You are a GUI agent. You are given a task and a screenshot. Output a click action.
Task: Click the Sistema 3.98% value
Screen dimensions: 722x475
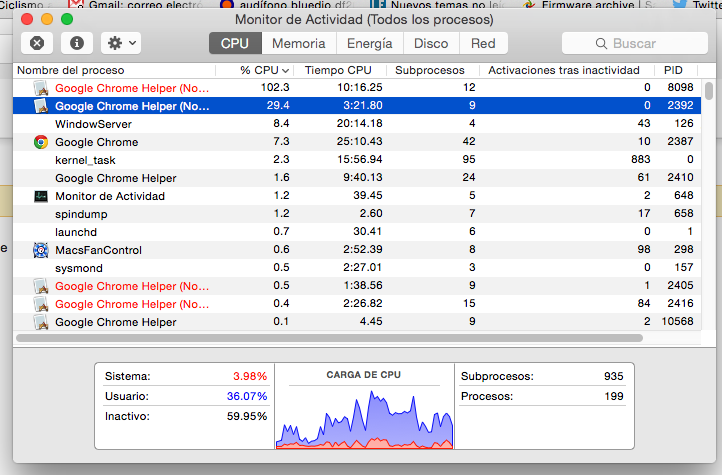click(x=250, y=376)
